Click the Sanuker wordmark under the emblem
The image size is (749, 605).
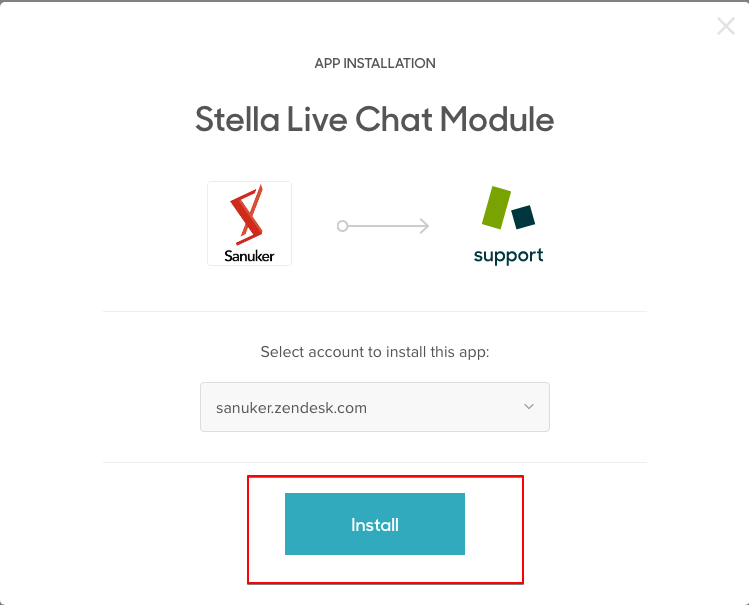coord(249,256)
